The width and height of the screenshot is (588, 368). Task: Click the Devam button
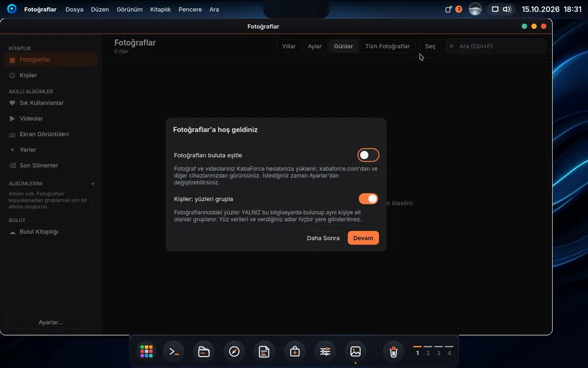363,238
